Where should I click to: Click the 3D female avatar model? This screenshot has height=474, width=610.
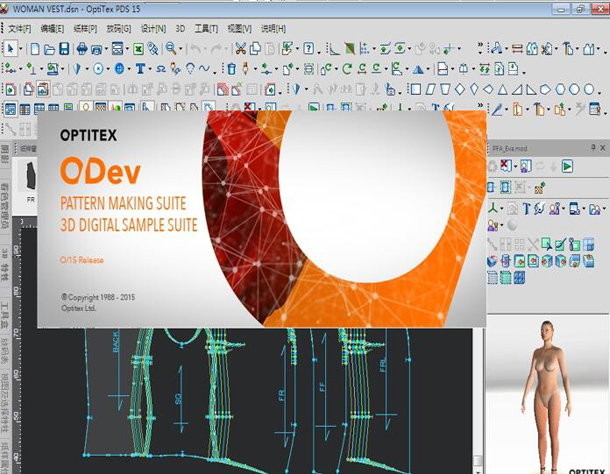pos(548,396)
